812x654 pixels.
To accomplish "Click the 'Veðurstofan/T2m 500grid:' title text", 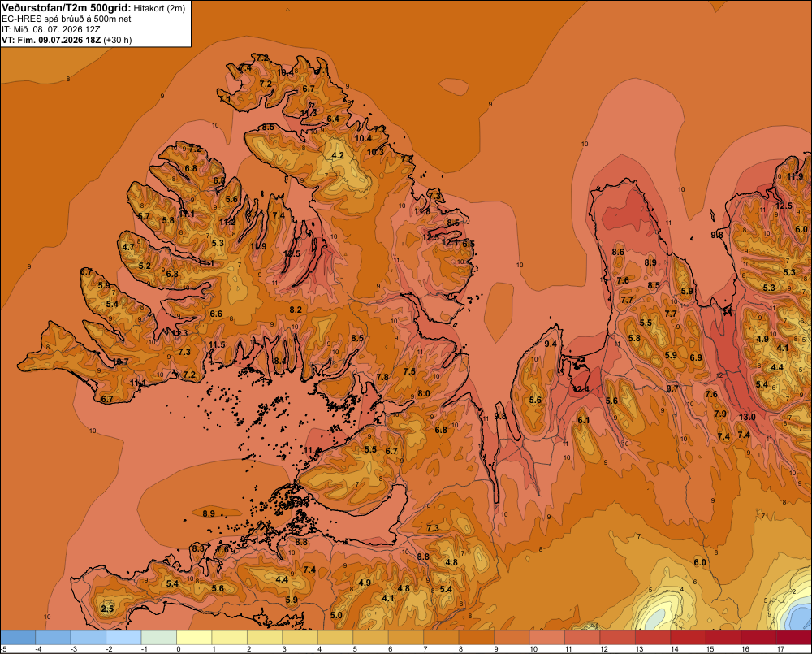I will pyautogui.click(x=67, y=8).
